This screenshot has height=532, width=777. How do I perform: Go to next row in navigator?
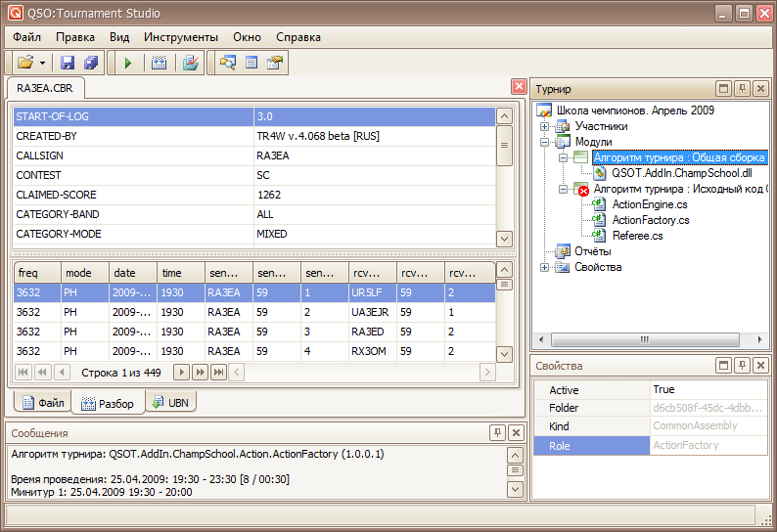(x=181, y=372)
